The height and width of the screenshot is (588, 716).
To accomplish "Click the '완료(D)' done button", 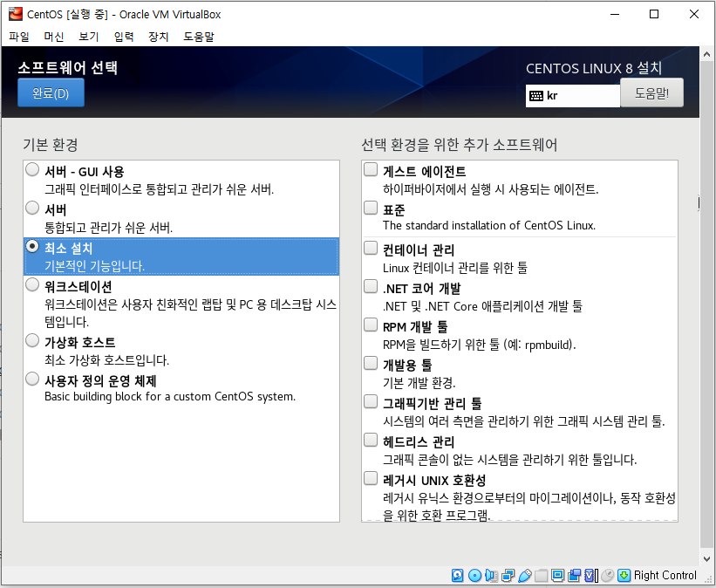I will pos(51,92).
